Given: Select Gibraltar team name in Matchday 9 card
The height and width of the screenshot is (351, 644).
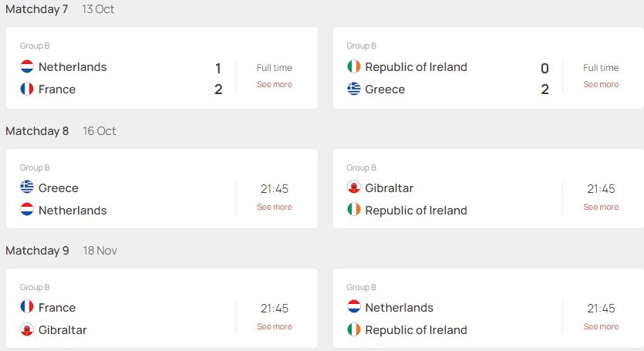Looking at the screenshot, I should point(62,330).
